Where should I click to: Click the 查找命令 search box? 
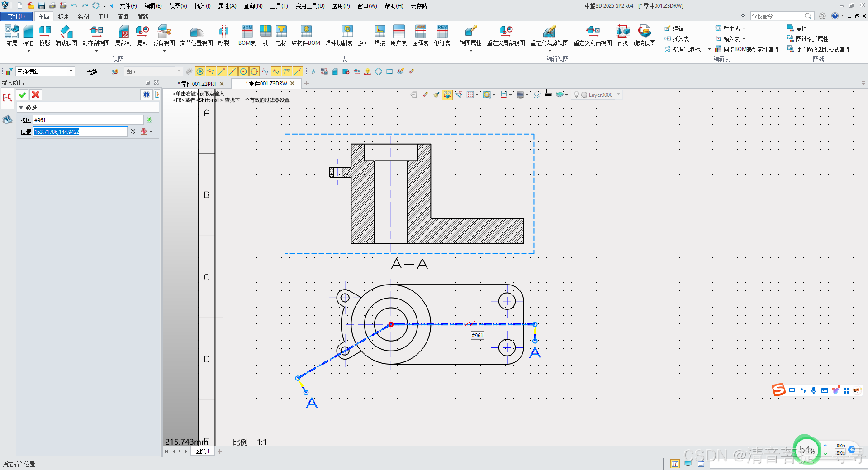pos(782,16)
